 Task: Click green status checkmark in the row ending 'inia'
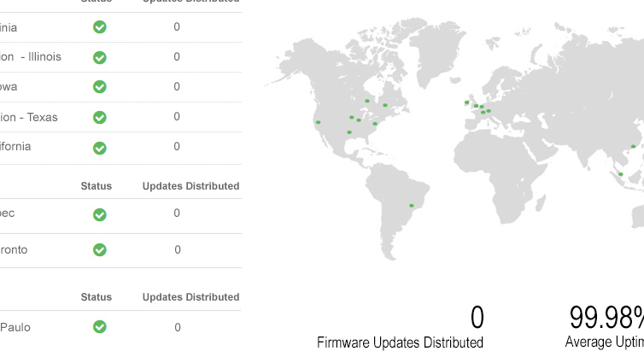[100, 27]
